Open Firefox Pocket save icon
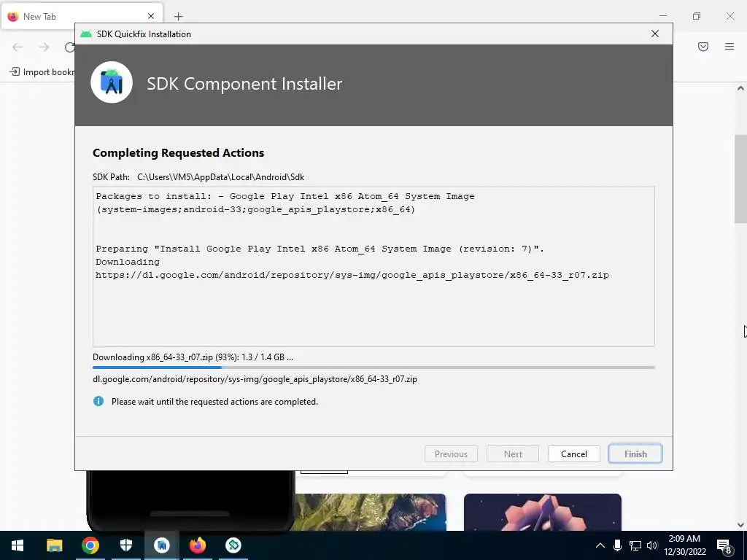 click(x=703, y=47)
